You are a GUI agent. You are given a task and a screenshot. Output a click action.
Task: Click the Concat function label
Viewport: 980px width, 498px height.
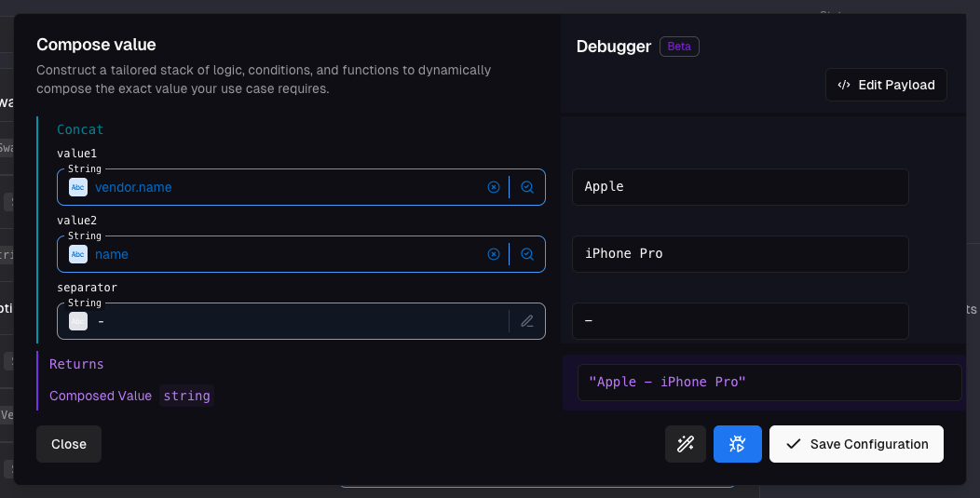pos(80,129)
